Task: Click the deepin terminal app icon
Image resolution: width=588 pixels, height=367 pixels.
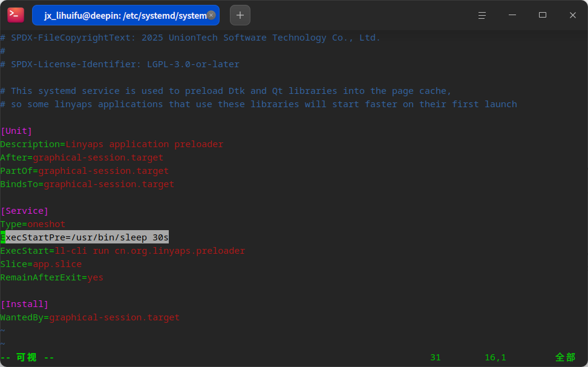Action: (x=15, y=15)
